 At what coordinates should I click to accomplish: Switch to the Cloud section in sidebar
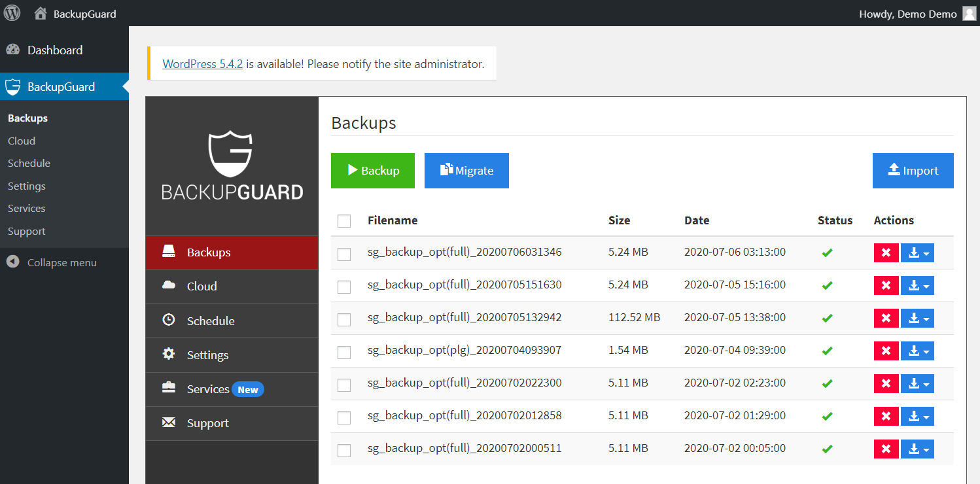point(21,140)
